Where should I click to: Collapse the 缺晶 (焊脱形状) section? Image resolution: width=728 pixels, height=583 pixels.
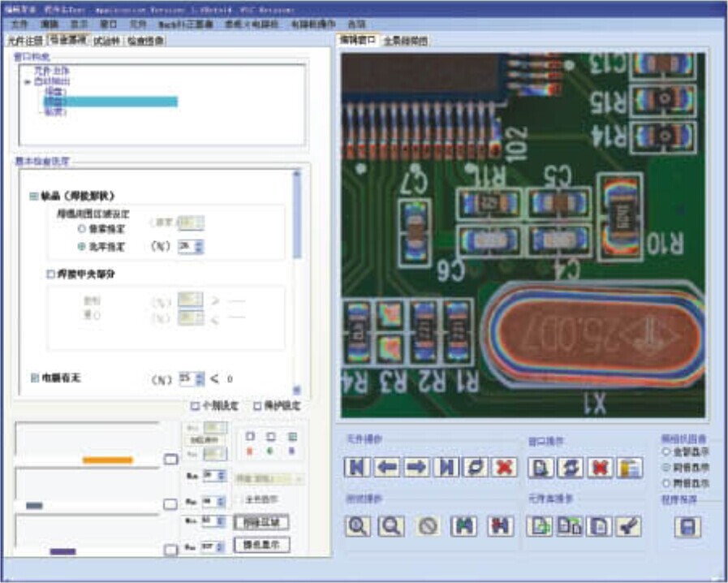33,196
